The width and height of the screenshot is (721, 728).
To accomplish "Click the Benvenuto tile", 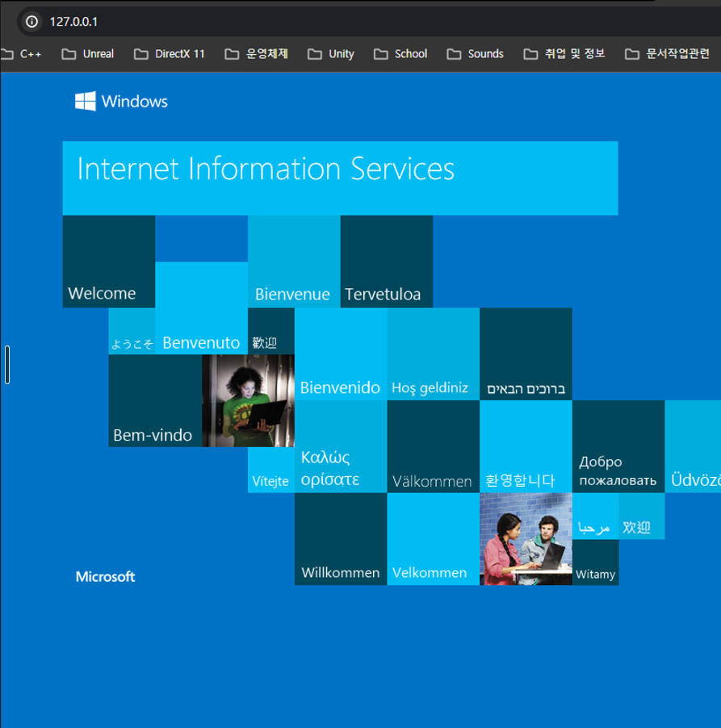I will 201,308.
